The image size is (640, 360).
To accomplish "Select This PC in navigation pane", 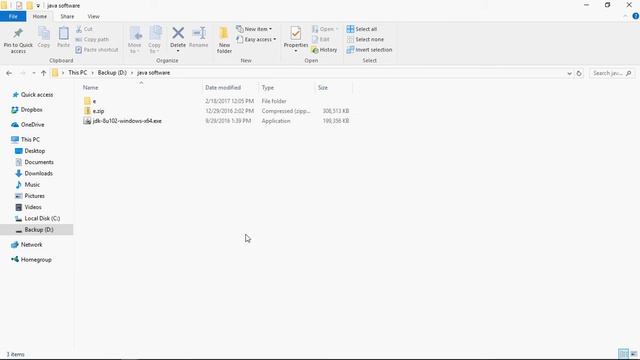I will tap(30, 140).
